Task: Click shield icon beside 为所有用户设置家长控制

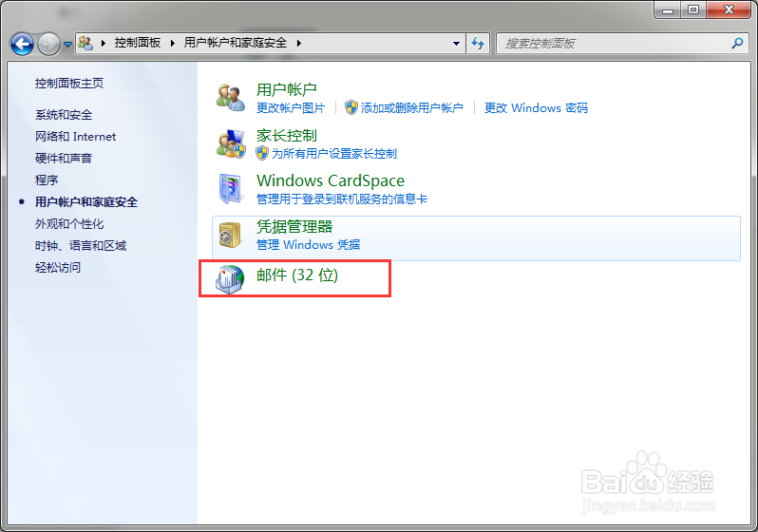Action: coord(262,153)
